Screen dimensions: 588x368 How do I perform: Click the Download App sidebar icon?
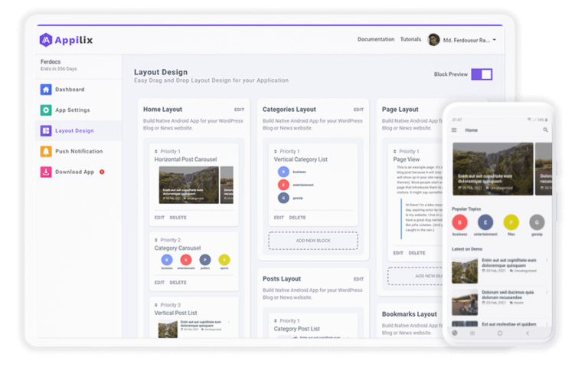[46, 172]
